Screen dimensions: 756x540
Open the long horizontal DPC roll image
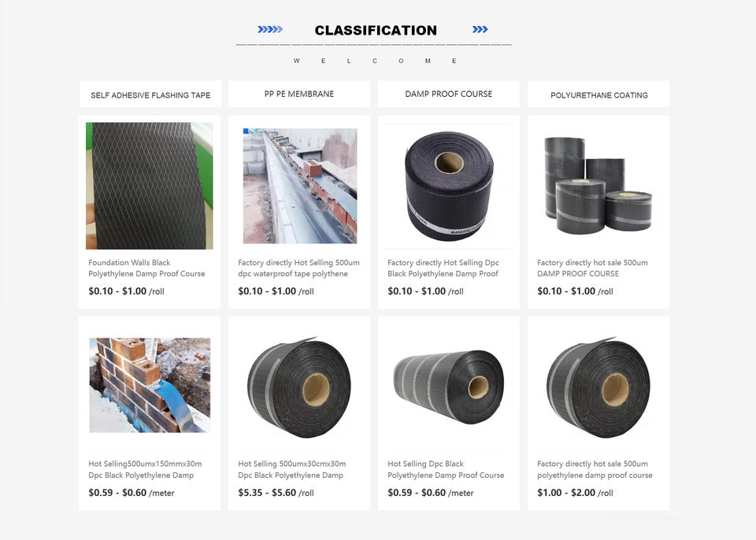[449, 387]
